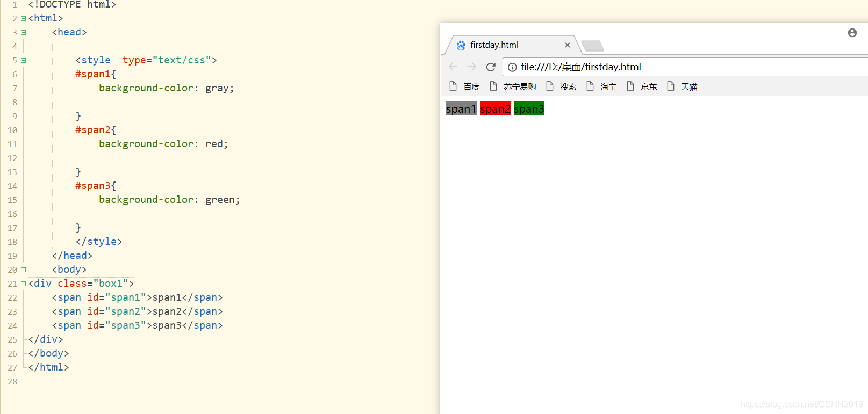Open the 苏宁易购 bookmark
Viewport: 868px width, 414px height.
(x=513, y=86)
